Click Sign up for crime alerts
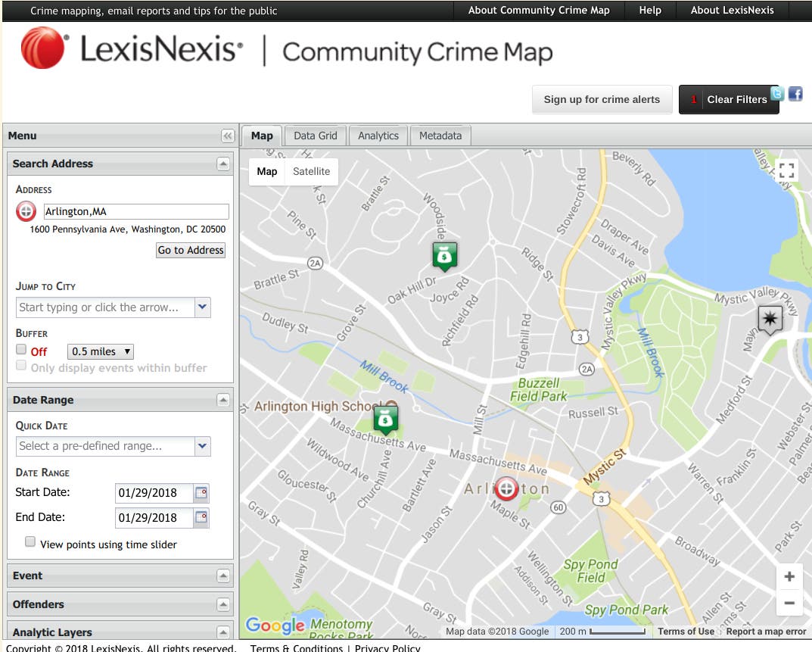Image resolution: width=812 pixels, height=652 pixels. click(602, 99)
